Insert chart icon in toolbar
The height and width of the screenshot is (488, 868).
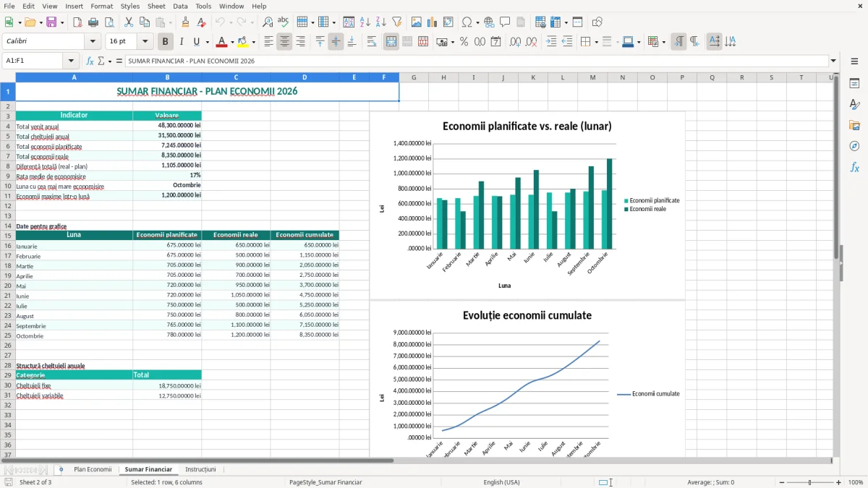[x=433, y=22]
